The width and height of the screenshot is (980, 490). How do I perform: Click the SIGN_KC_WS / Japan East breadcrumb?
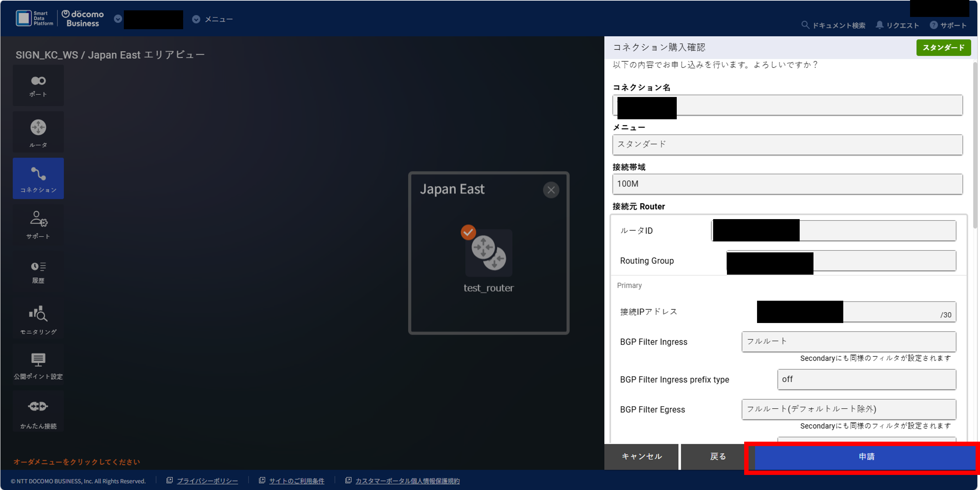point(110,55)
